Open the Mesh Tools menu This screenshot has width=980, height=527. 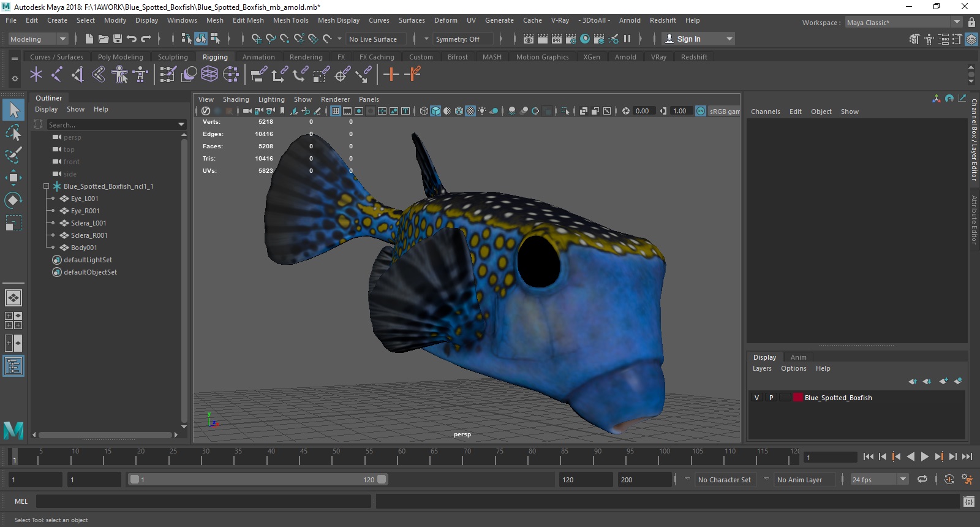tap(290, 20)
